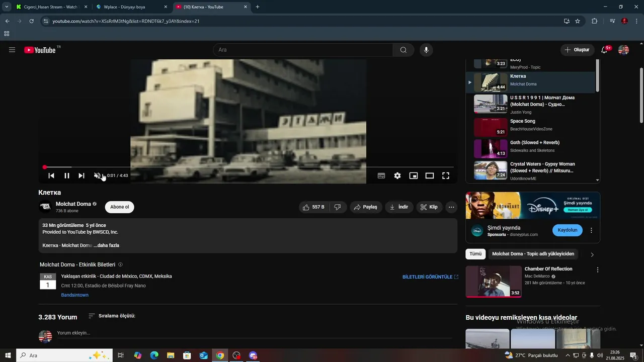Switch to the miniplayer

[x=414, y=175]
